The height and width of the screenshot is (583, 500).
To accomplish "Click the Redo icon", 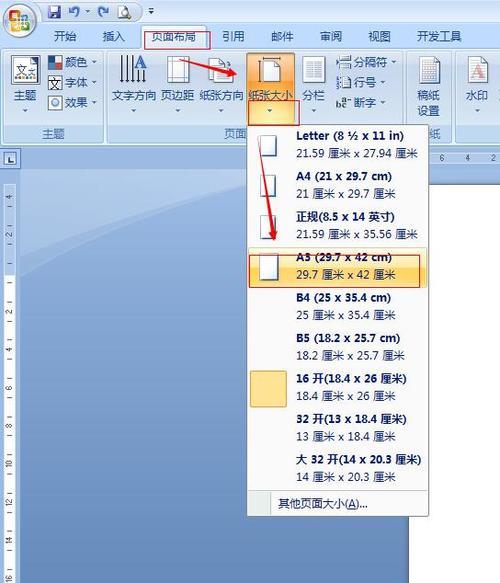I will tap(103, 12).
